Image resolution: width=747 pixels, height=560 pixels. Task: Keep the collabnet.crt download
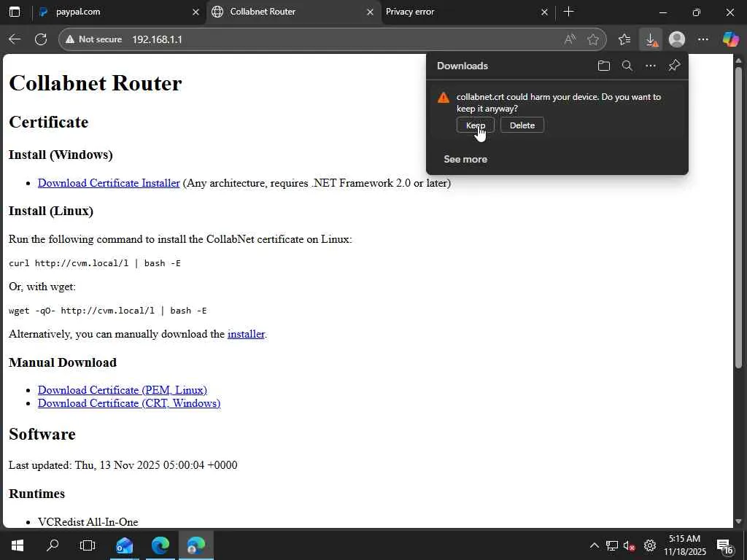476,125
